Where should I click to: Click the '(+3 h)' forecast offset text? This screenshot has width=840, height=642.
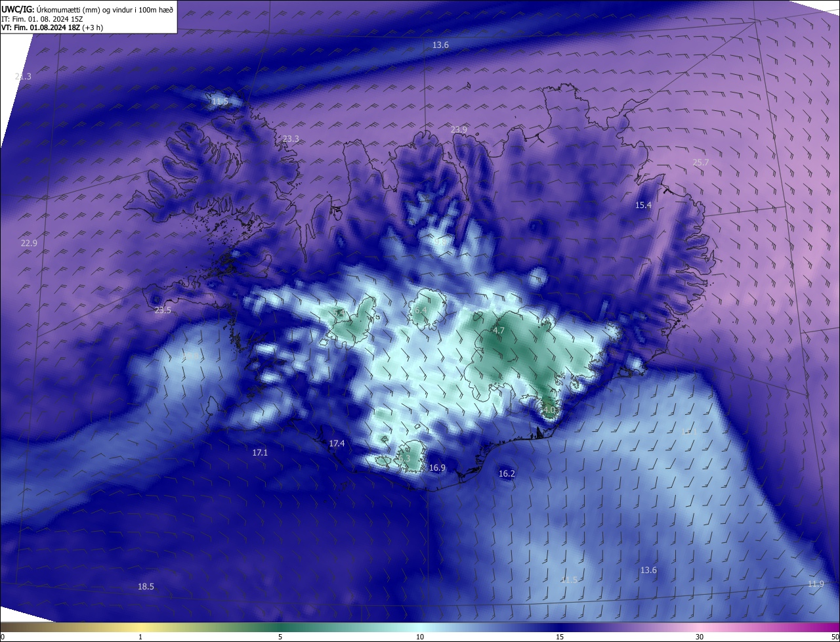[93, 28]
